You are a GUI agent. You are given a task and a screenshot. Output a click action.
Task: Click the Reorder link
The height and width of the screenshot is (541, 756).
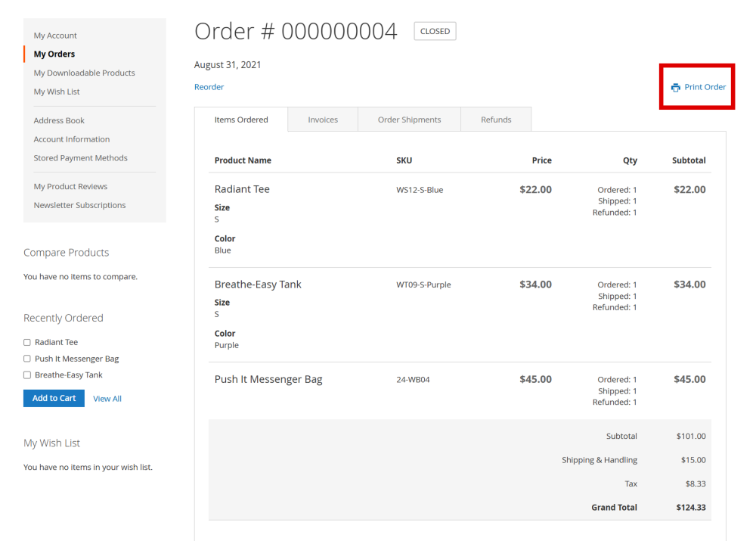point(209,87)
